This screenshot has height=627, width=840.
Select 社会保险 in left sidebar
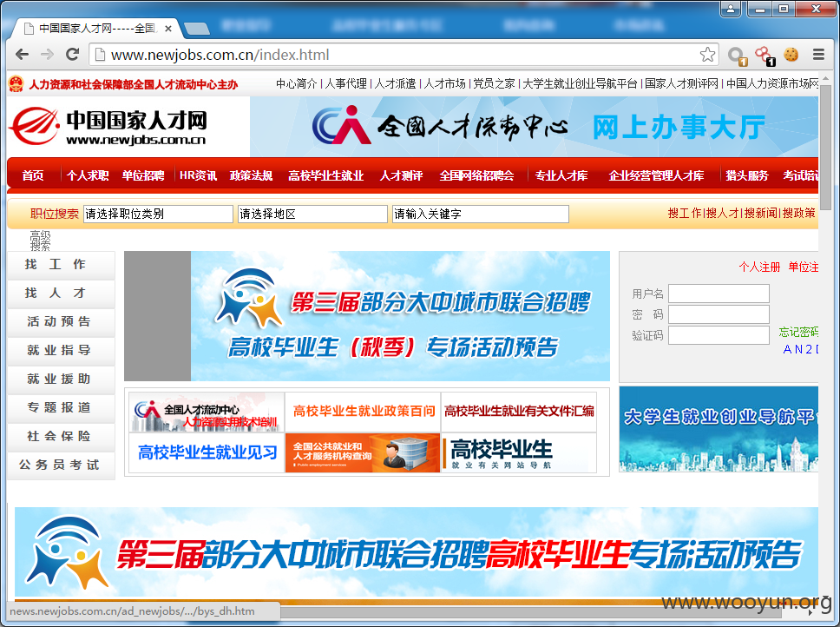61,436
